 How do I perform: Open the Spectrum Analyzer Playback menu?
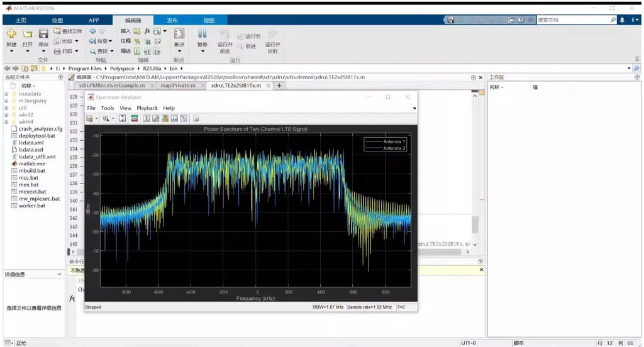tap(147, 108)
